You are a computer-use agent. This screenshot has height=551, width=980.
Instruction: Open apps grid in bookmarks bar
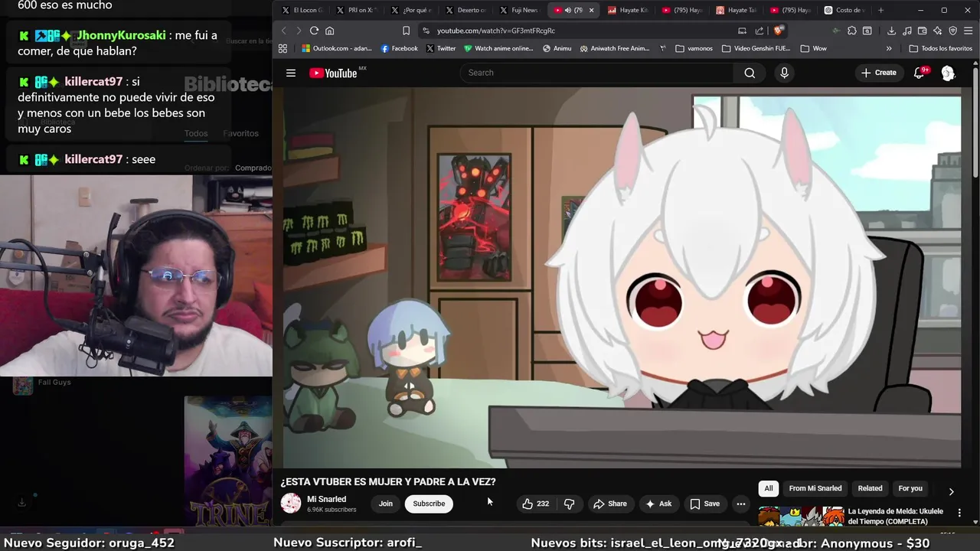click(x=283, y=48)
